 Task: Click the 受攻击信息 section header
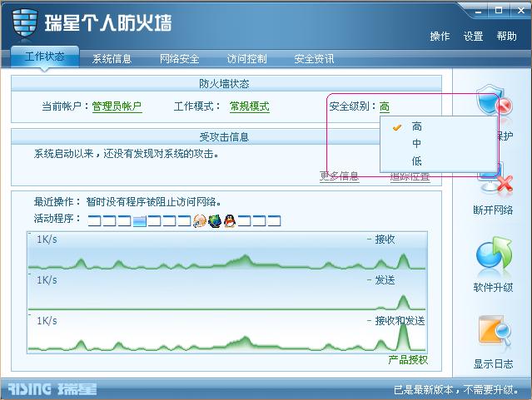(224, 136)
